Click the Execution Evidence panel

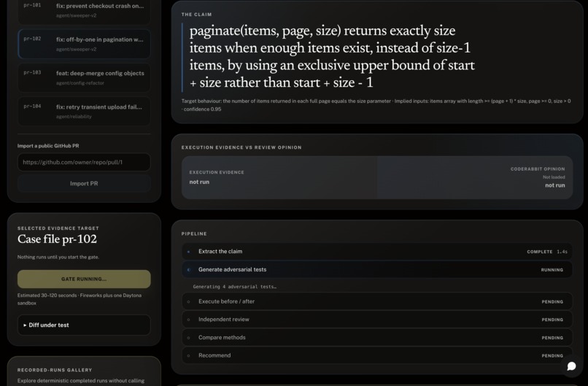(279, 177)
